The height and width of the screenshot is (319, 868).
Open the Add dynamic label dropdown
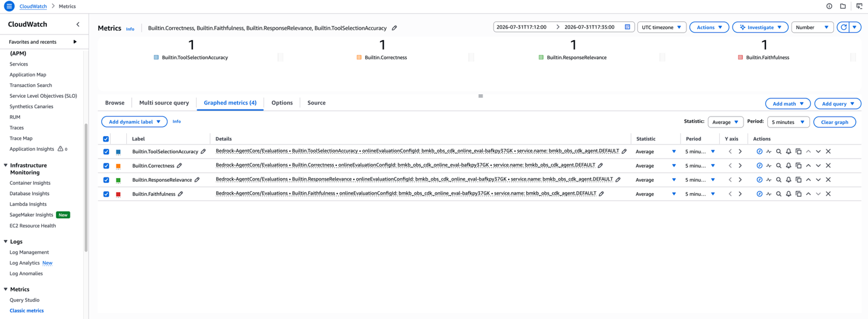[135, 122]
